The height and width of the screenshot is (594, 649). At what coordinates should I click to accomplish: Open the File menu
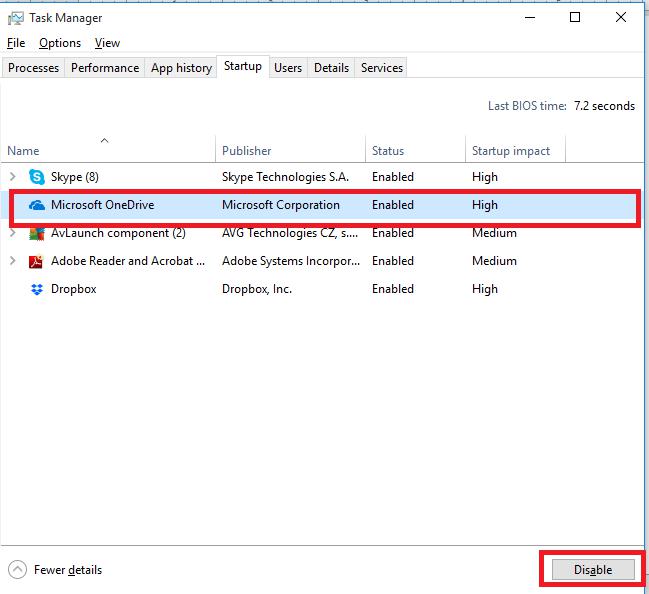(16, 43)
